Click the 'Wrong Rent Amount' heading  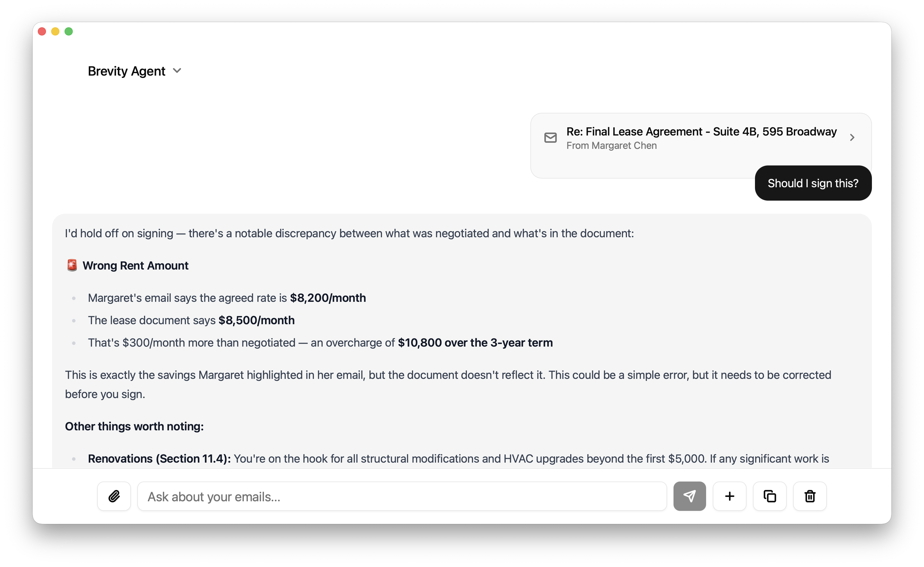pos(136,265)
